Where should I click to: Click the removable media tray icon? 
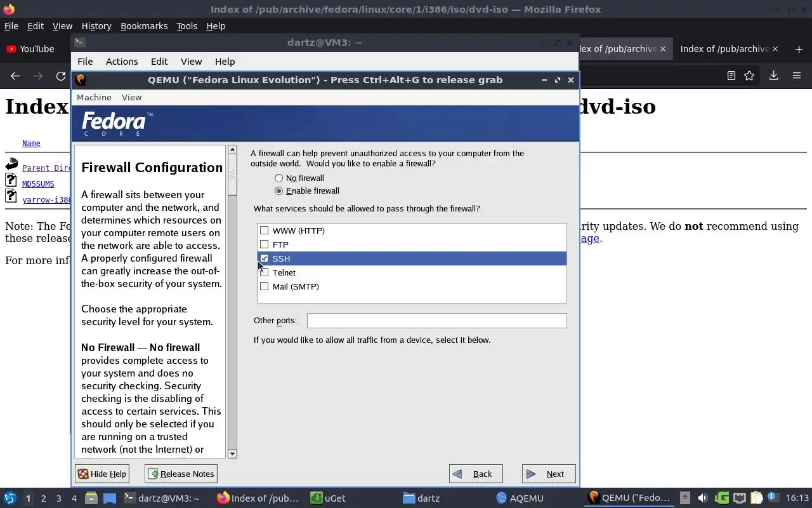pos(685,498)
